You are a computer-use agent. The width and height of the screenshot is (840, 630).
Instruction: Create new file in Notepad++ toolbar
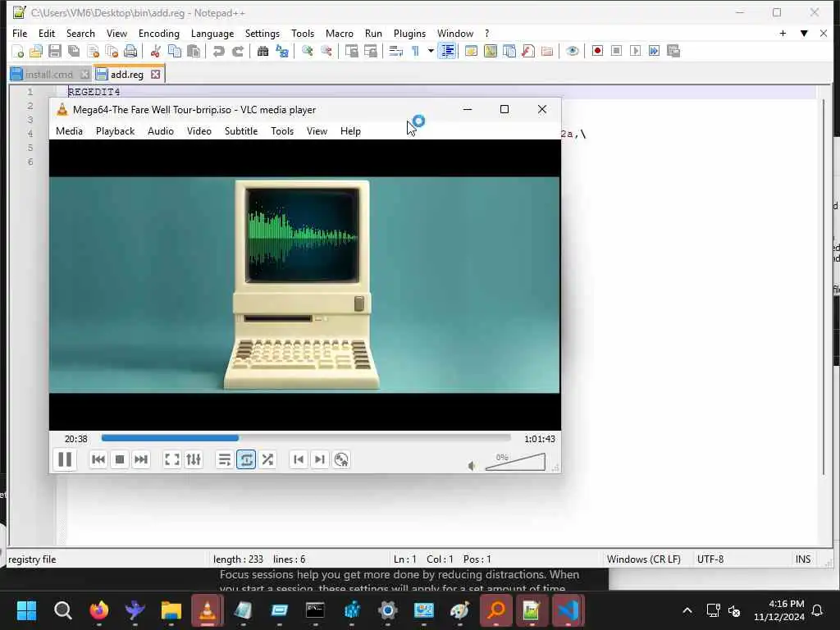point(18,52)
